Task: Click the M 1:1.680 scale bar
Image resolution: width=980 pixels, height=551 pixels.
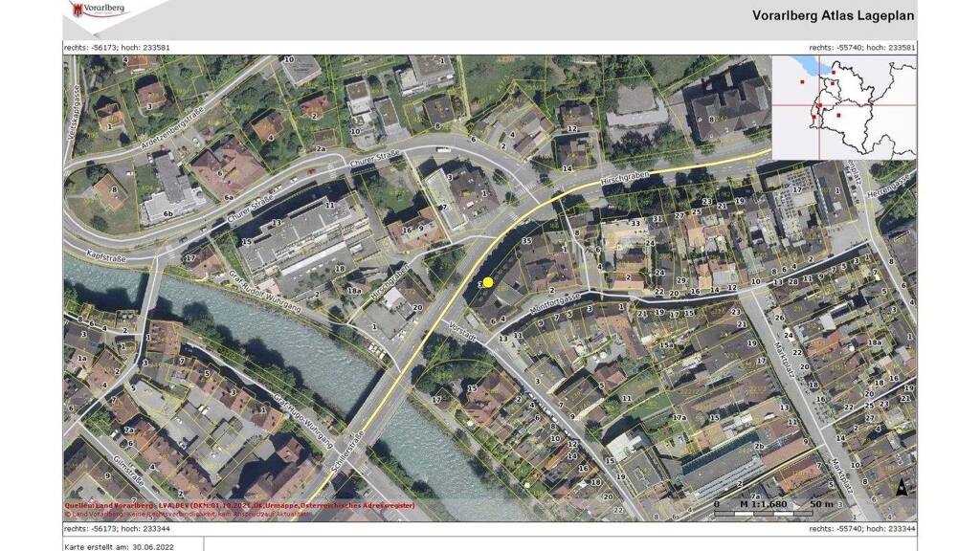Action: (x=762, y=503)
